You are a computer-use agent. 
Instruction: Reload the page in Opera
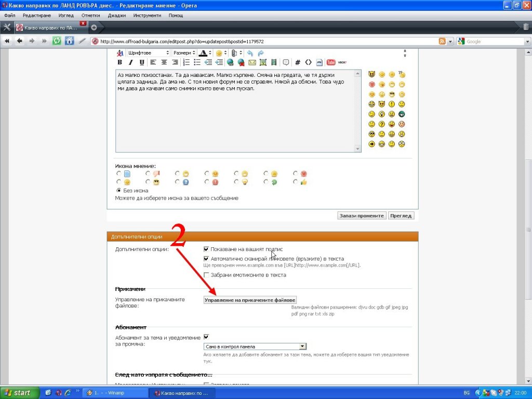point(56,41)
